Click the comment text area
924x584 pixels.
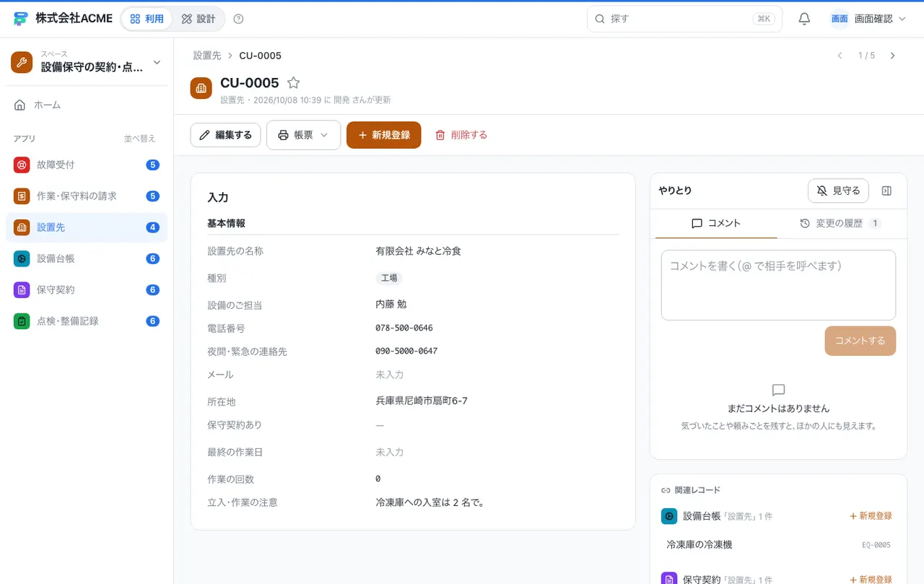pos(778,285)
